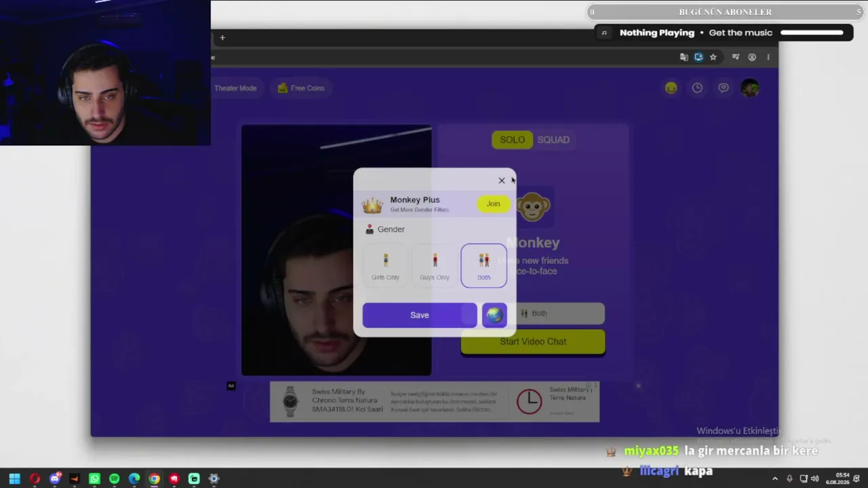Open Opera from the taskbar
Screen dimensions: 868x488
(35, 479)
